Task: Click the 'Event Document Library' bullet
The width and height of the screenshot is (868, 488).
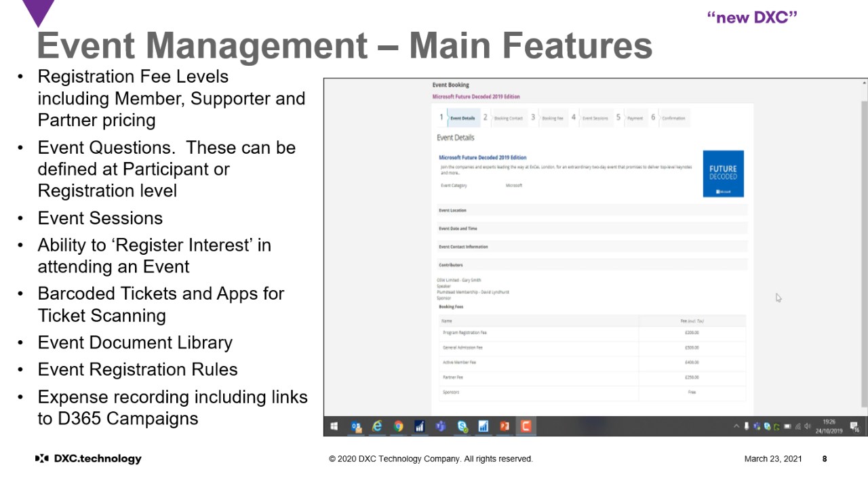Action: (135, 343)
